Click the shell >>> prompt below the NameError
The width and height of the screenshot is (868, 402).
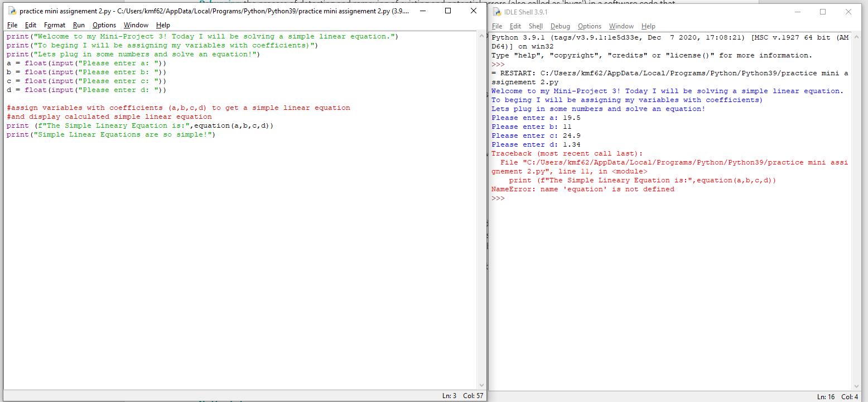(x=498, y=198)
